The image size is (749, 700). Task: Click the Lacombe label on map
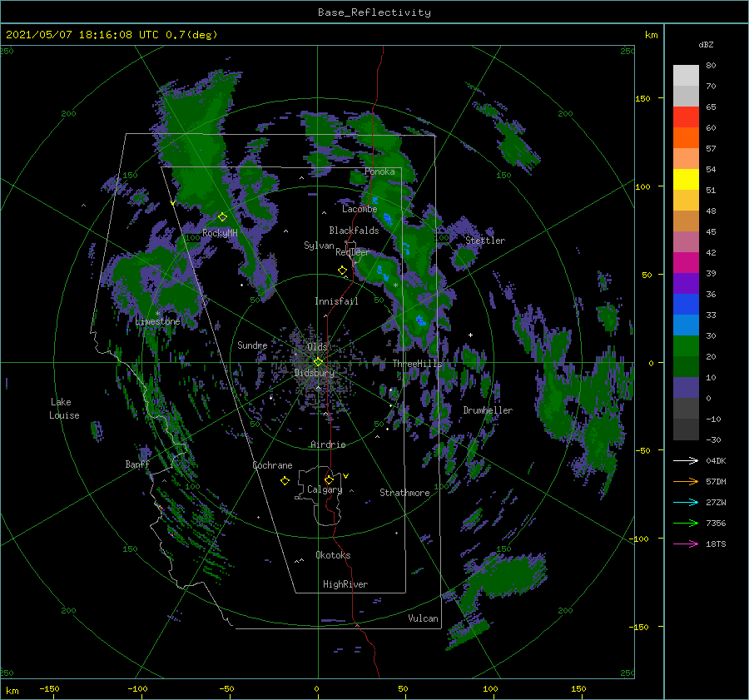coord(360,209)
